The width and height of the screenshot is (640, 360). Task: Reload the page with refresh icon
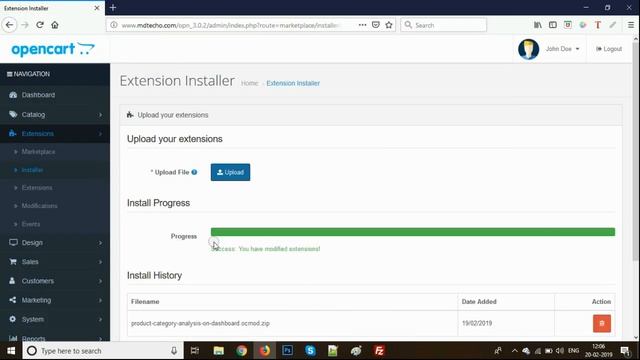coord(40,25)
